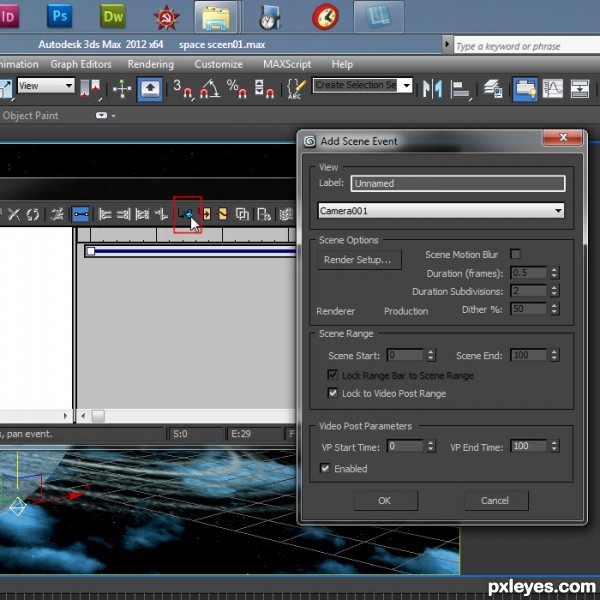
Task: Open the View reference coordinate dropdown
Action: tap(46, 86)
